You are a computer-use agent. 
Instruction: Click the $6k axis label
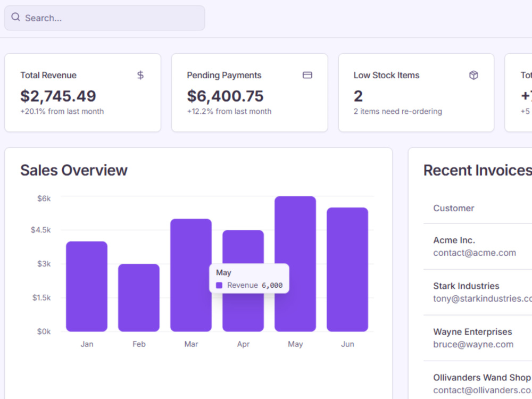(x=44, y=198)
